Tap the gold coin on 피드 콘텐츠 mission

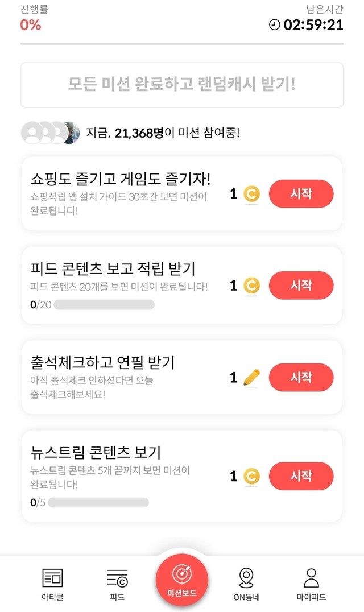(251, 286)
